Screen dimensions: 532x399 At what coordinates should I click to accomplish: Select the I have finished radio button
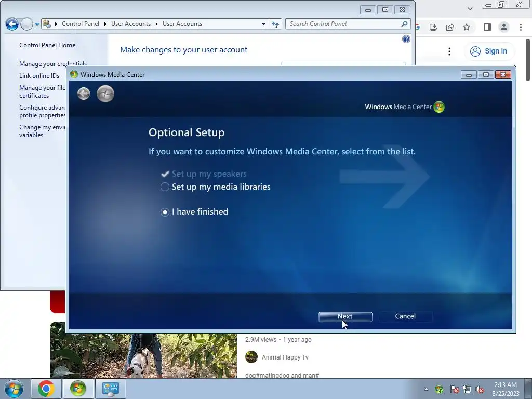165,212
